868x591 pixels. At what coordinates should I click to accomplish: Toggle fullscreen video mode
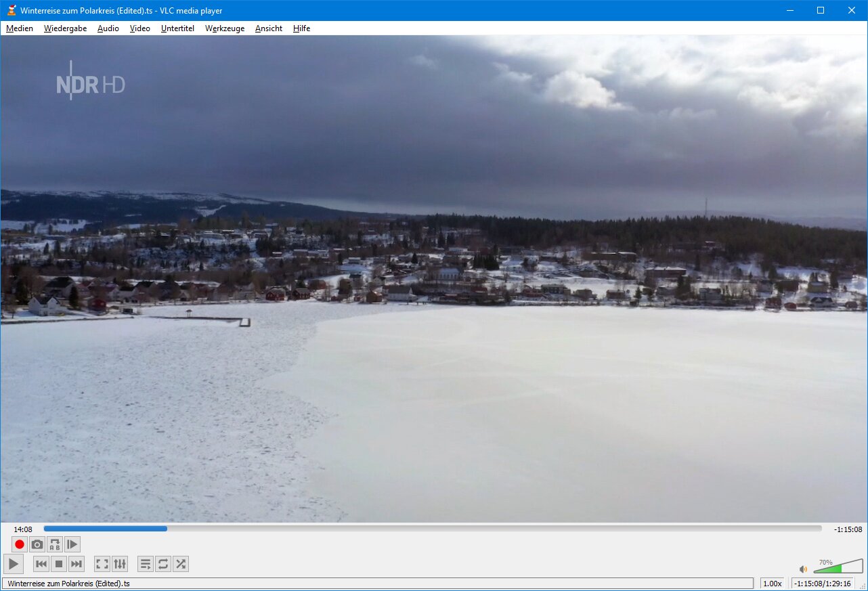tap(102, 564)
